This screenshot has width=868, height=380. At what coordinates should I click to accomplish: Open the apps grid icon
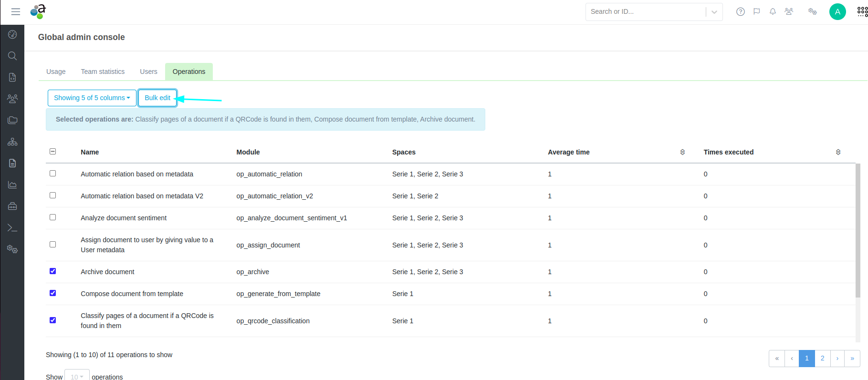click(862, 12)
